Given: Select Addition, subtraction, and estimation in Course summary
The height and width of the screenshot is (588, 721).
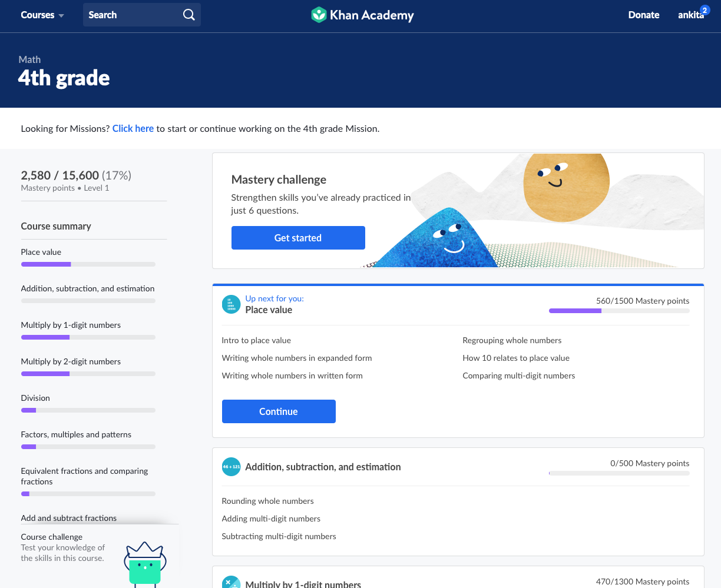Looking at the screenshot, I should (x=88, y=288).
